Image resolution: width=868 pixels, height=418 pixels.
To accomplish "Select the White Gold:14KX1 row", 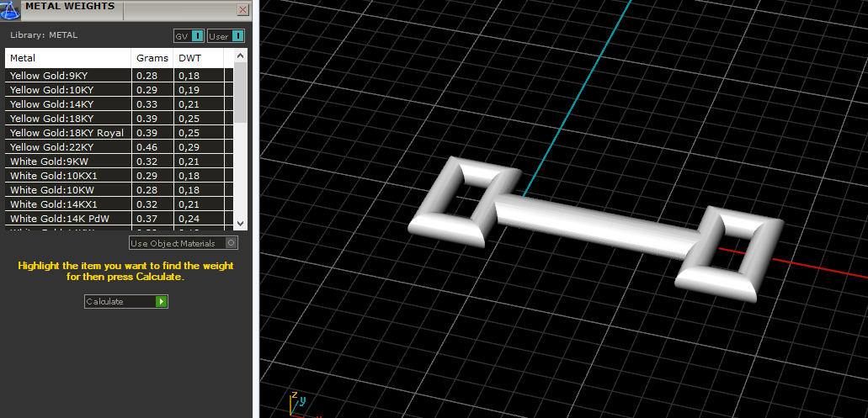I will pyautogui.click(x=119, y=204).
